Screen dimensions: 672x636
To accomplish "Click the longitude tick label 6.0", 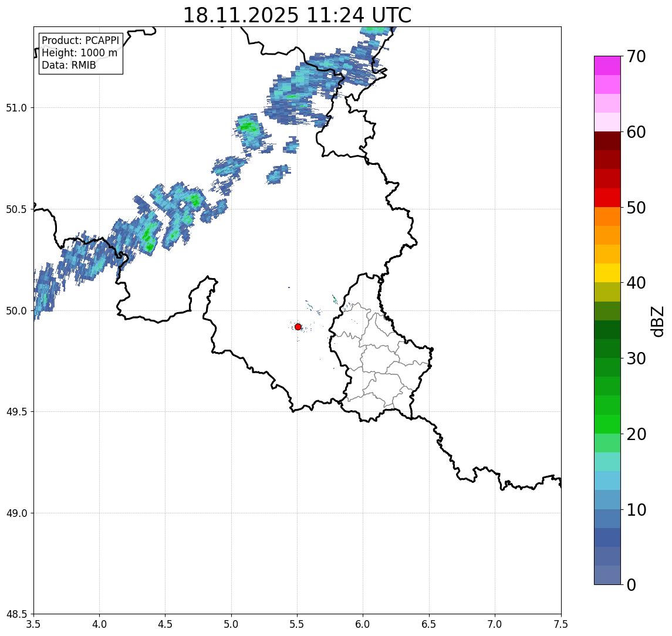I will click(363, 624).
